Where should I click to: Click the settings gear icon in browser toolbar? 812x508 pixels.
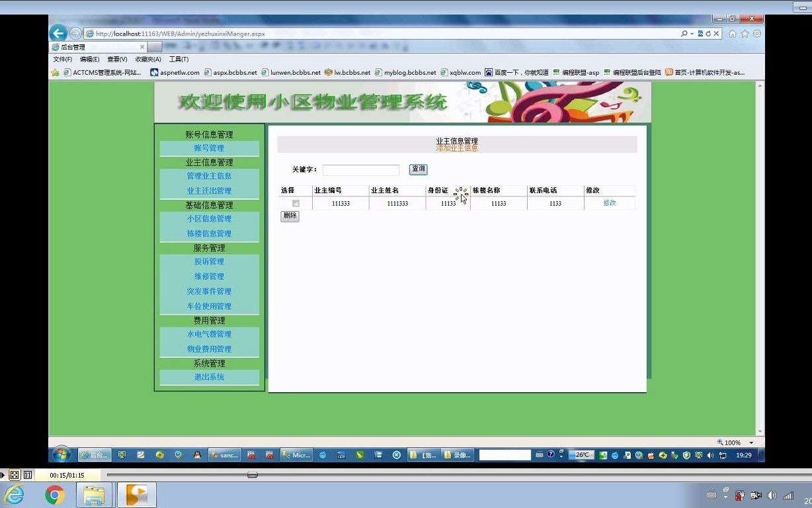click(757, 33)
